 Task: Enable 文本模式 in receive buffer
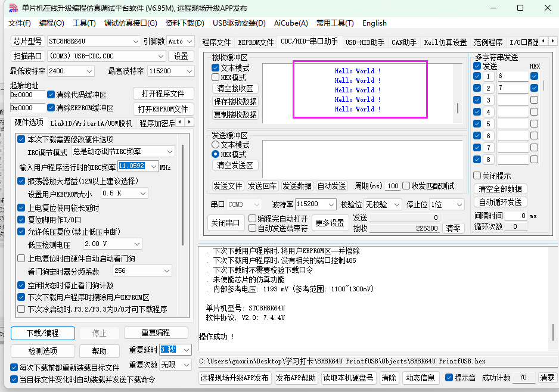click(215, 68)
